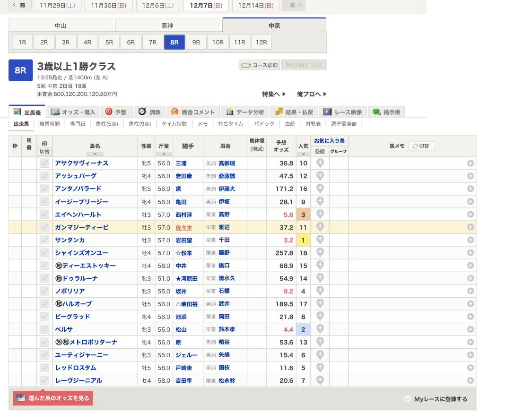Select race 11R

pyautogui.click(x=240, y=42)
